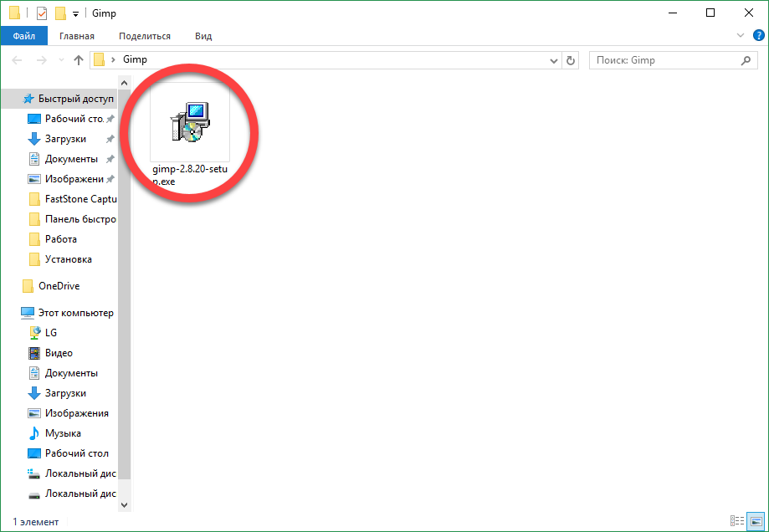Switch to details view in status bar
The image size is (769, 532).
(x=737, y=521)
